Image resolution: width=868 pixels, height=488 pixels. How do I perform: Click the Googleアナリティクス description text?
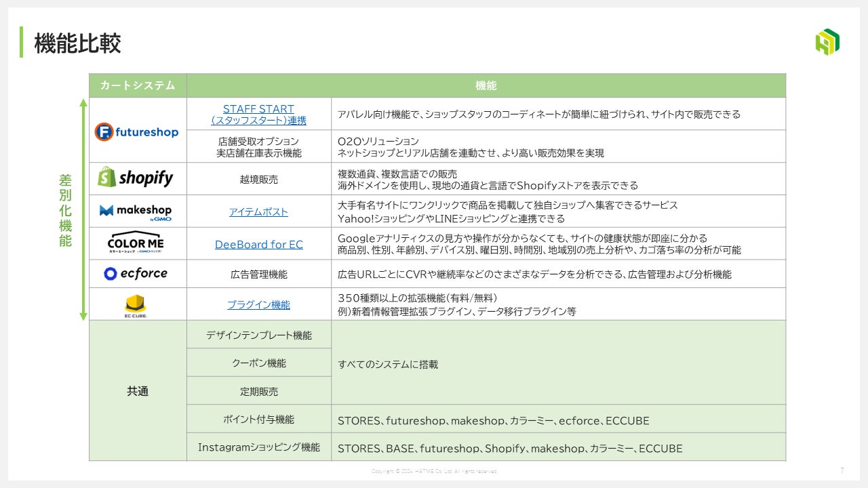point(539,244)
